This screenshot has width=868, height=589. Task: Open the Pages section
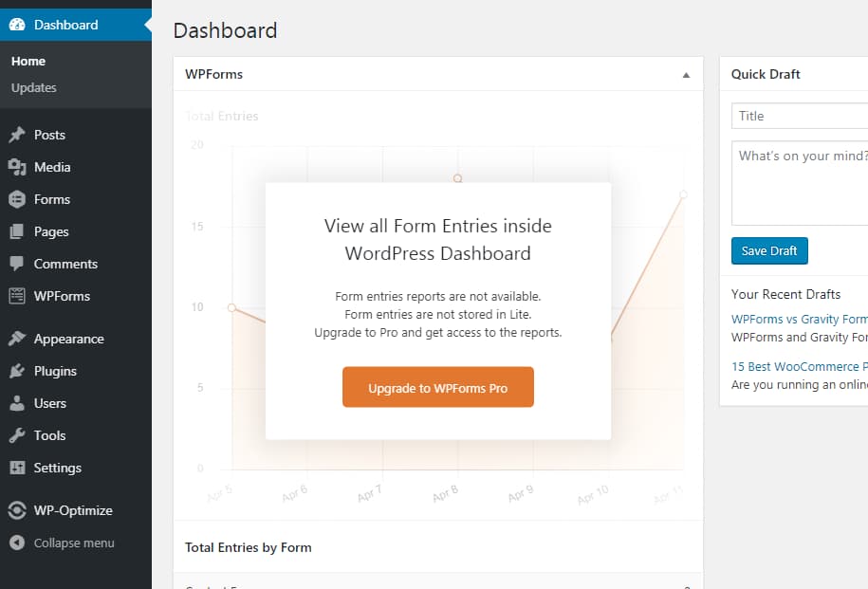(48, 231)
